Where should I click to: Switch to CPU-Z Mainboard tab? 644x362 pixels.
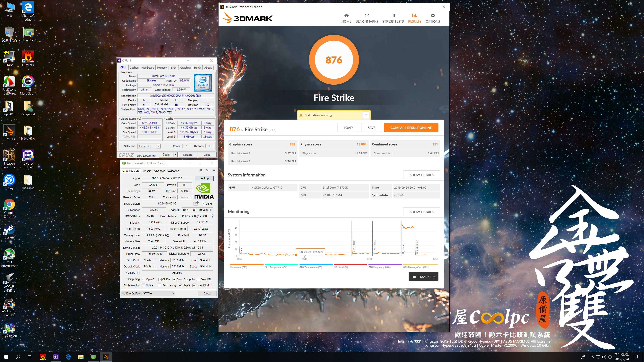pyautogui.click(x=148, y=67)
